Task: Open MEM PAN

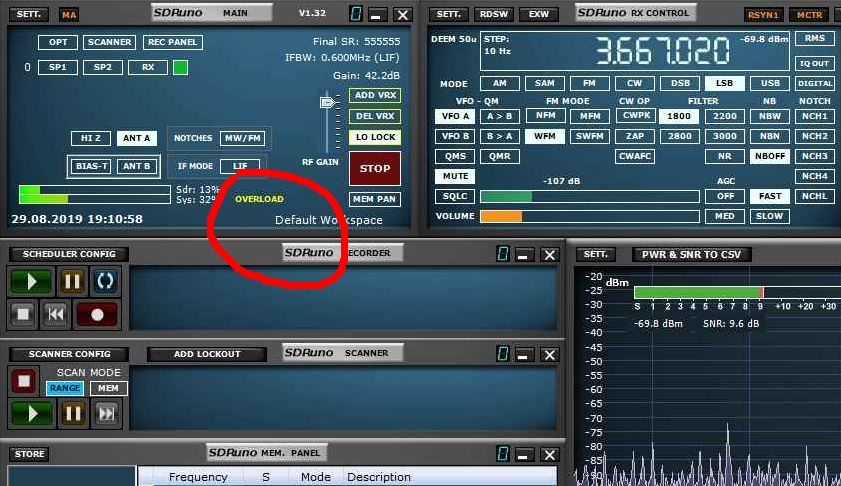Action: [x=374, y=199]
